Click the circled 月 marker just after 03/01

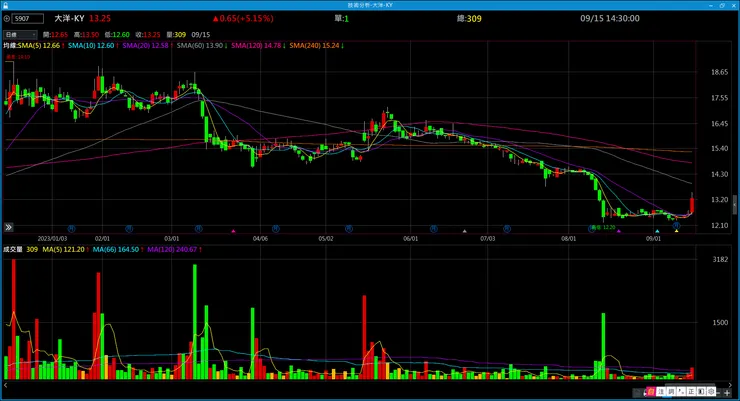pos(199,229)
